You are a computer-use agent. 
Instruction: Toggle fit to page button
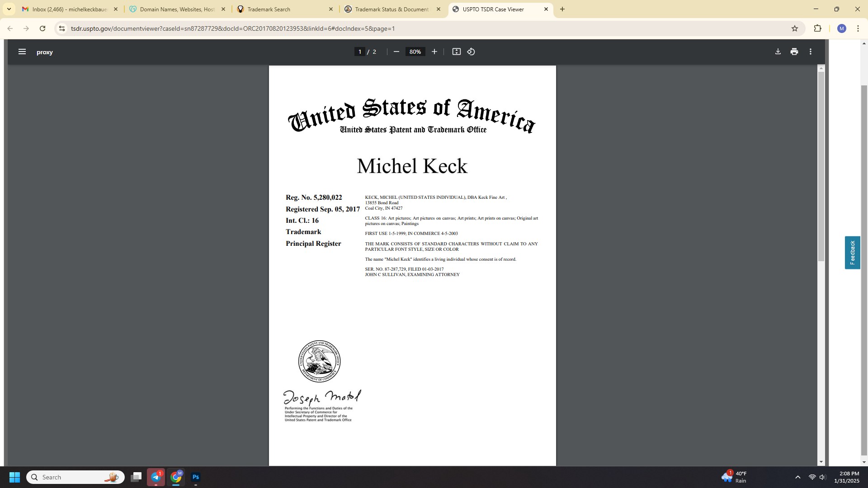click(457, 52)
